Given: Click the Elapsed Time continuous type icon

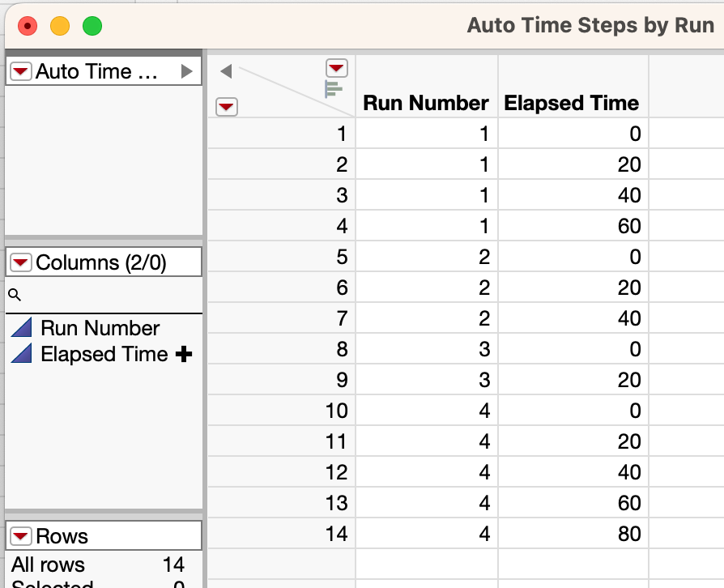Looking at the screenshot, I should [x=22, y=354].
